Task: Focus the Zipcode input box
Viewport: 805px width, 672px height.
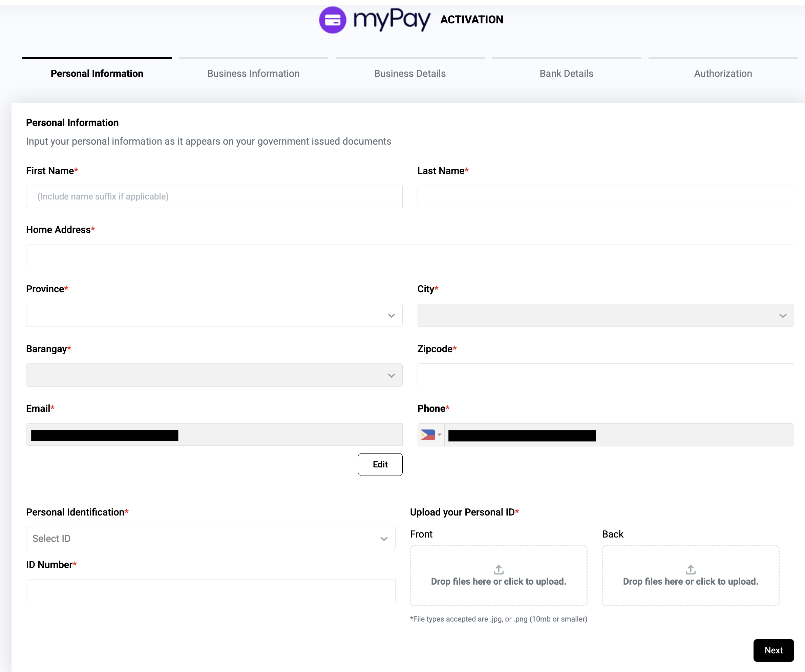Action: [605, 375]
